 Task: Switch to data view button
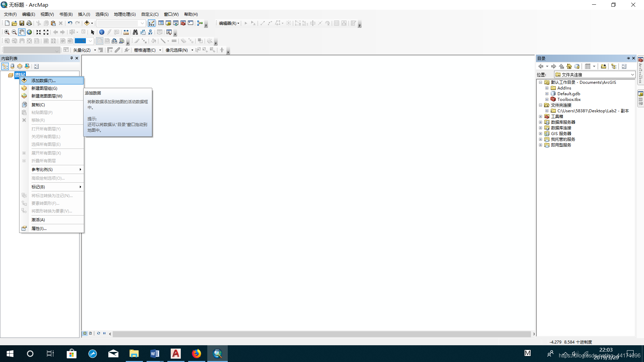coord(85,334)
